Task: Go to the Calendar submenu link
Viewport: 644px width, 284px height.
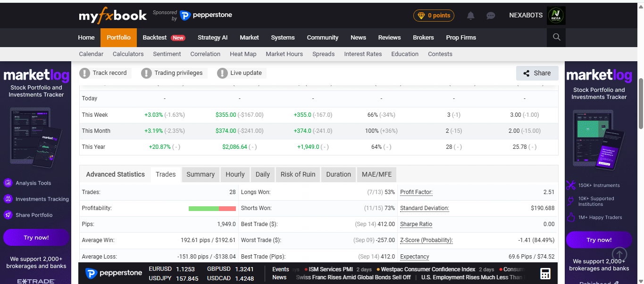Action: point(91,54)
